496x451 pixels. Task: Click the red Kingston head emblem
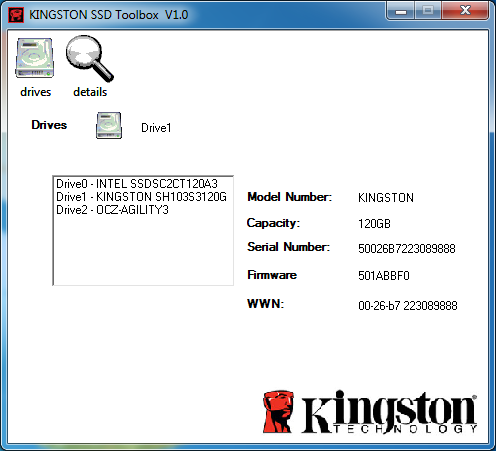click(x=278, y=412)
